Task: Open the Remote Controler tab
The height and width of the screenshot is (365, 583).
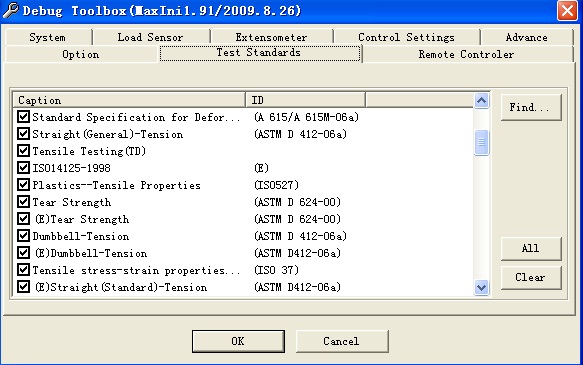Action: point(467,54)
